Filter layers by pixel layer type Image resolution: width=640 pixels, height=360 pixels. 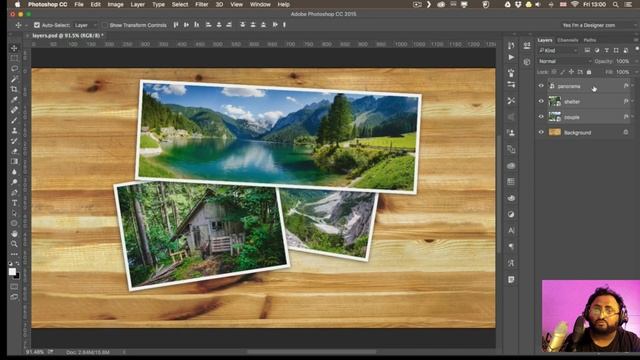587,50
